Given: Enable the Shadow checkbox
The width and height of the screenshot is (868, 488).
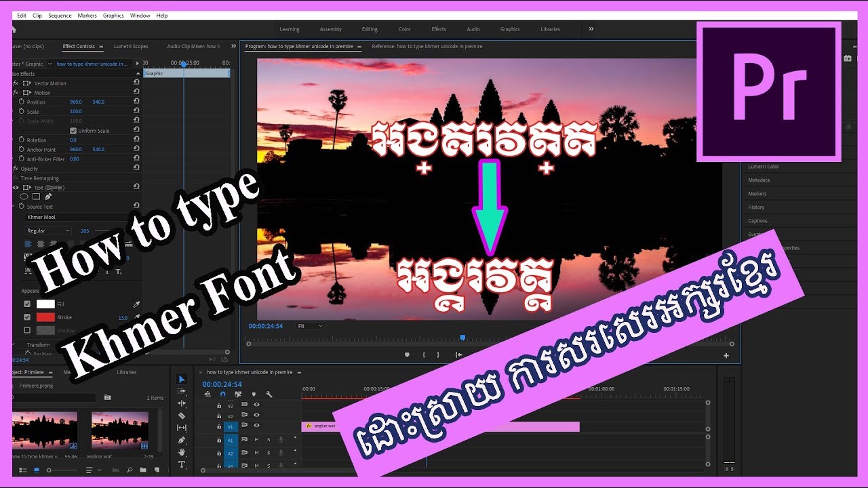Looking at the screenshot, I should (27, 330).
